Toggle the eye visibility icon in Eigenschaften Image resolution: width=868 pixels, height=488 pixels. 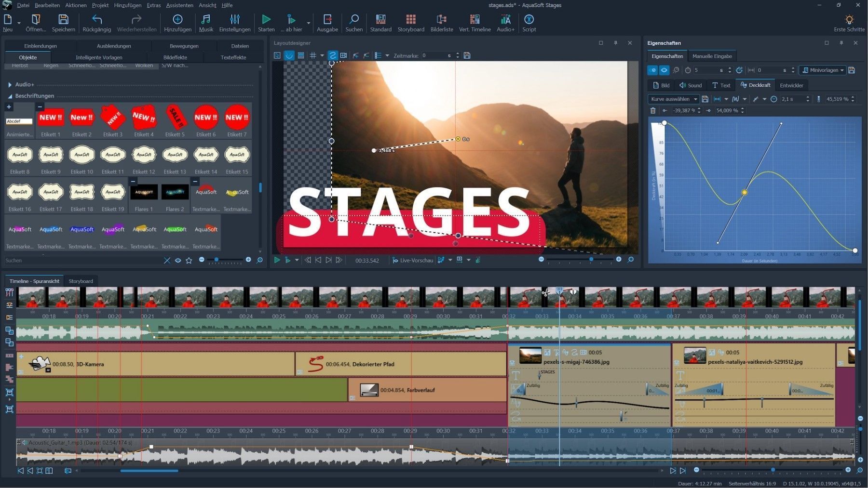click(664, 70)
